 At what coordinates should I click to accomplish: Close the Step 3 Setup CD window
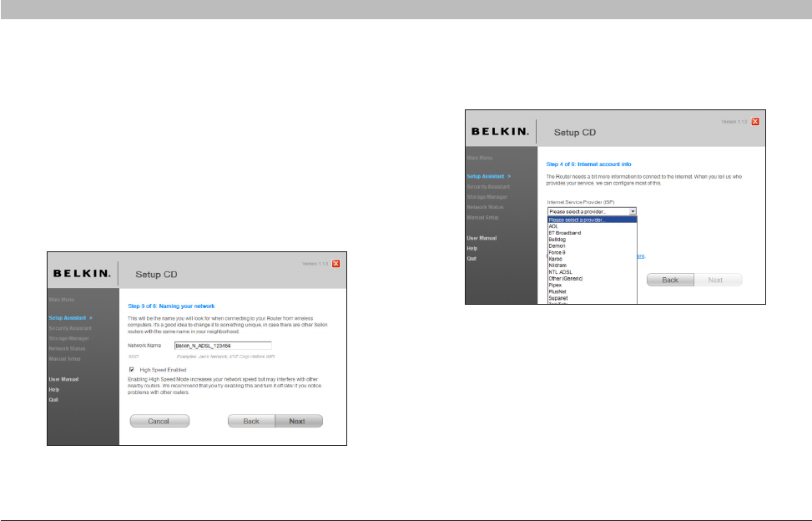336,264
